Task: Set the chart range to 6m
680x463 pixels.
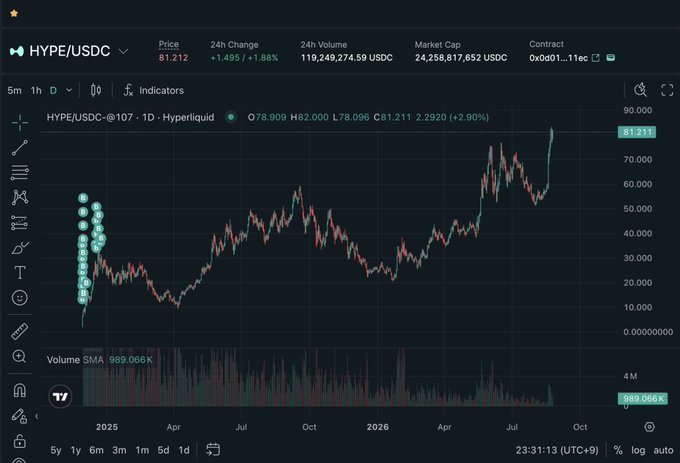Action: tap(96, 450)
